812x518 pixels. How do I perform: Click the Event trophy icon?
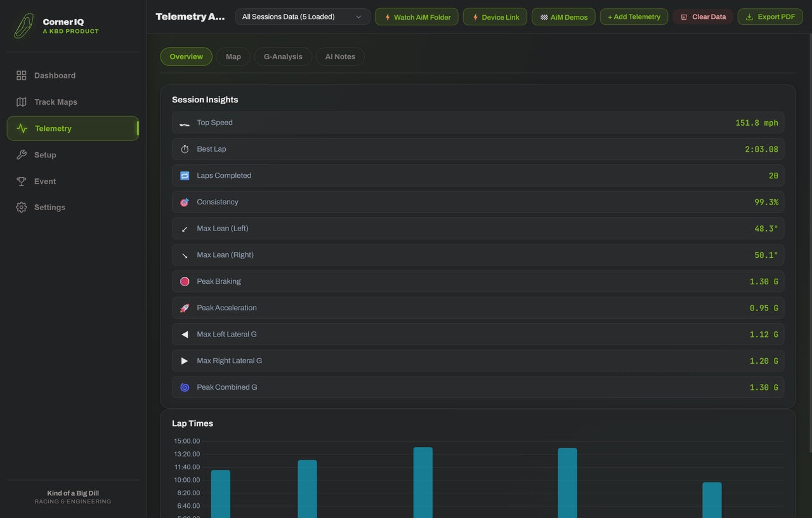click(22, 182)
